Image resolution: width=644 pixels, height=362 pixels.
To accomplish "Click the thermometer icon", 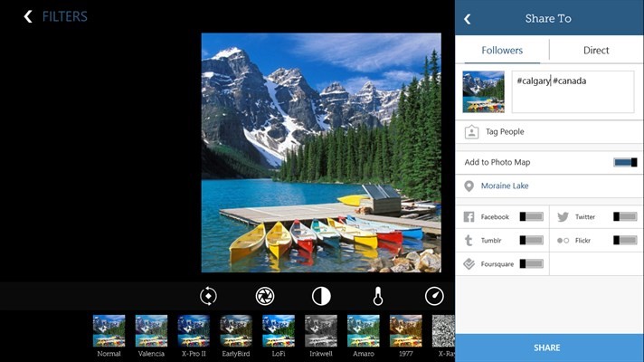I will point(378,296).
